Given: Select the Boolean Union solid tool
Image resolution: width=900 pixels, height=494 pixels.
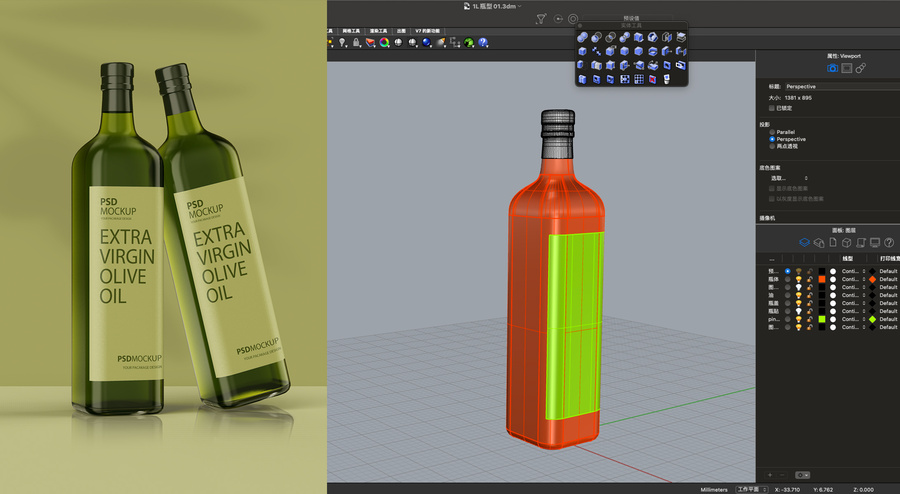Looking at the screenshot, I should click(582, 37).
